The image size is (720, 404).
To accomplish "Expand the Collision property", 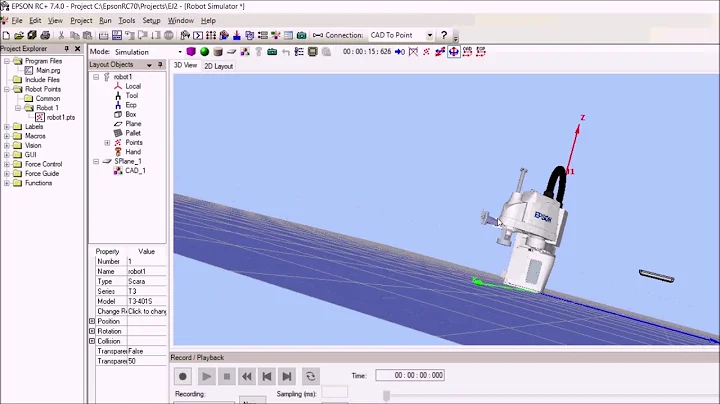I will pos(92,341).
